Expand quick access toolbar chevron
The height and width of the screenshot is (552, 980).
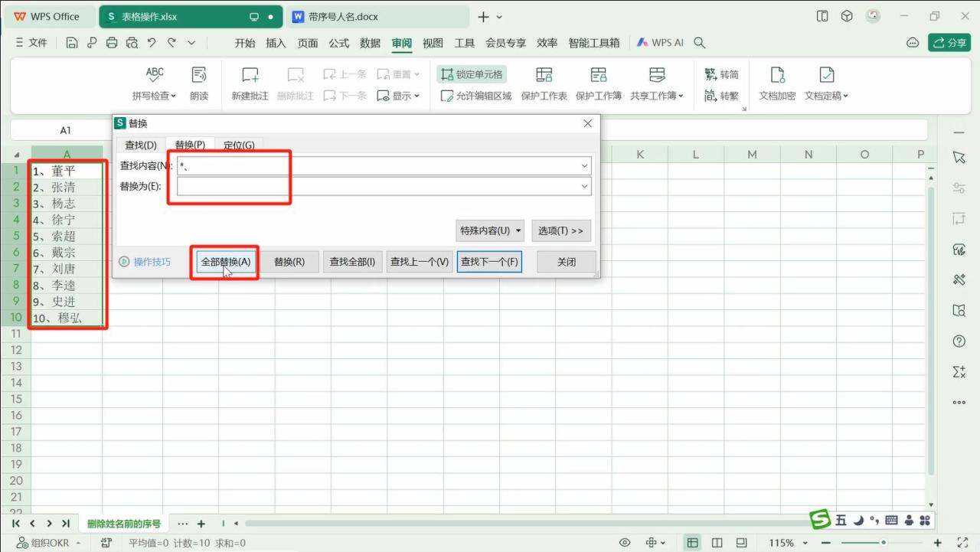pyautogui.click(x=191, y=43)
